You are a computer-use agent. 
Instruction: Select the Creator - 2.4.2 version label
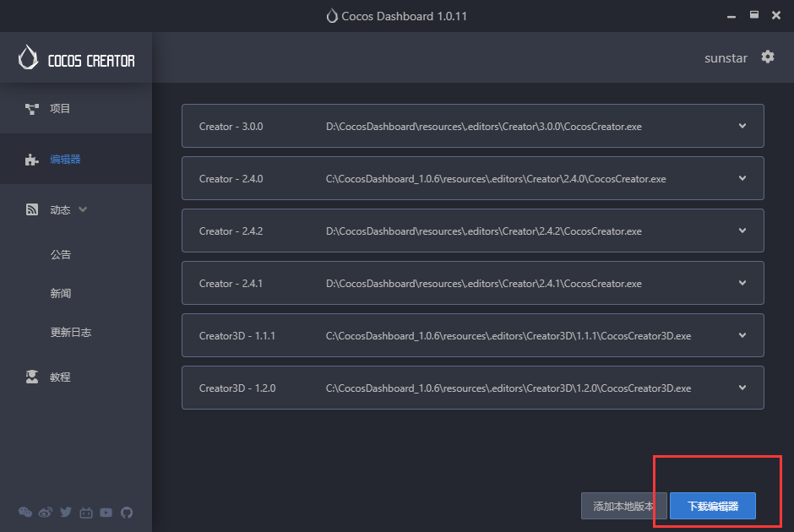coord(231,231)
